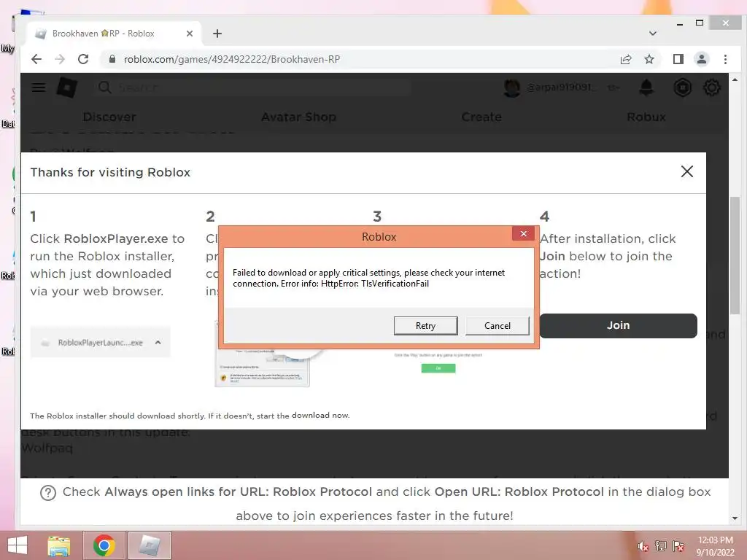
Task: Go to the Robux tab
Action: [x=646, y=117]
